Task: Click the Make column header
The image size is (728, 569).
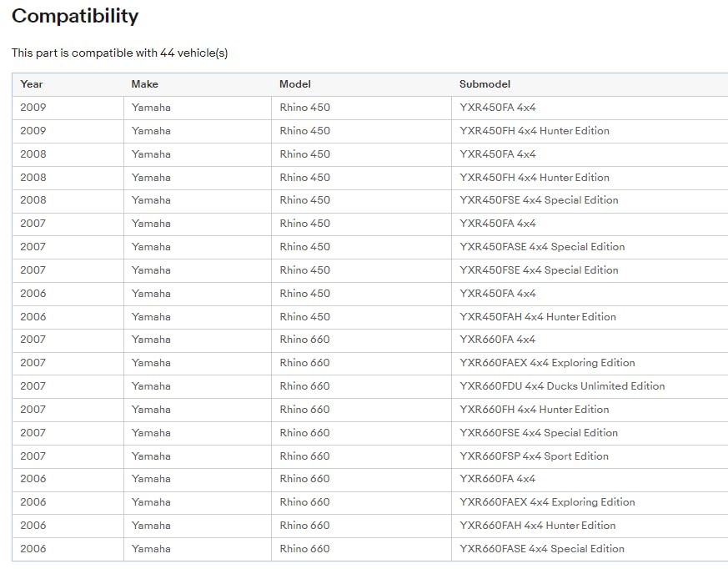Action: pyautogui.click(x=144, y=84)
